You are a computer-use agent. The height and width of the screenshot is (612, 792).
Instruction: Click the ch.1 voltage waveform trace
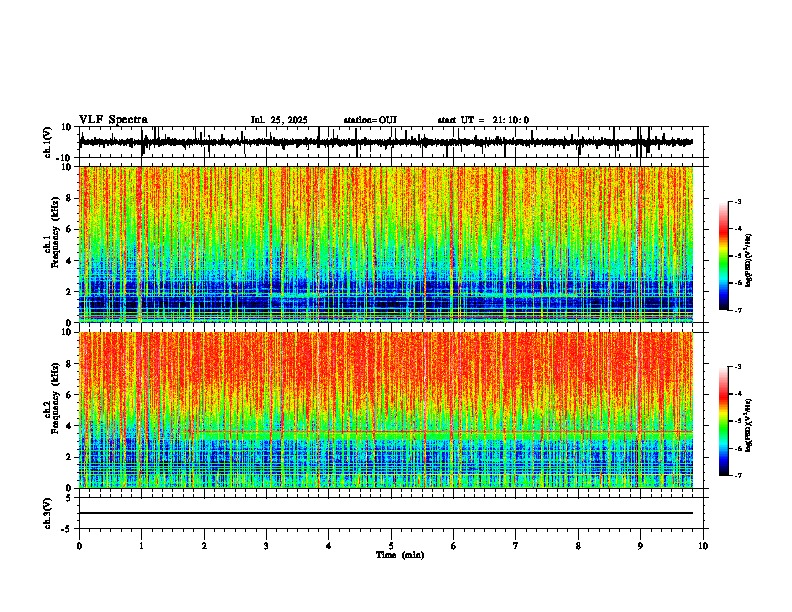coord(386,142)
